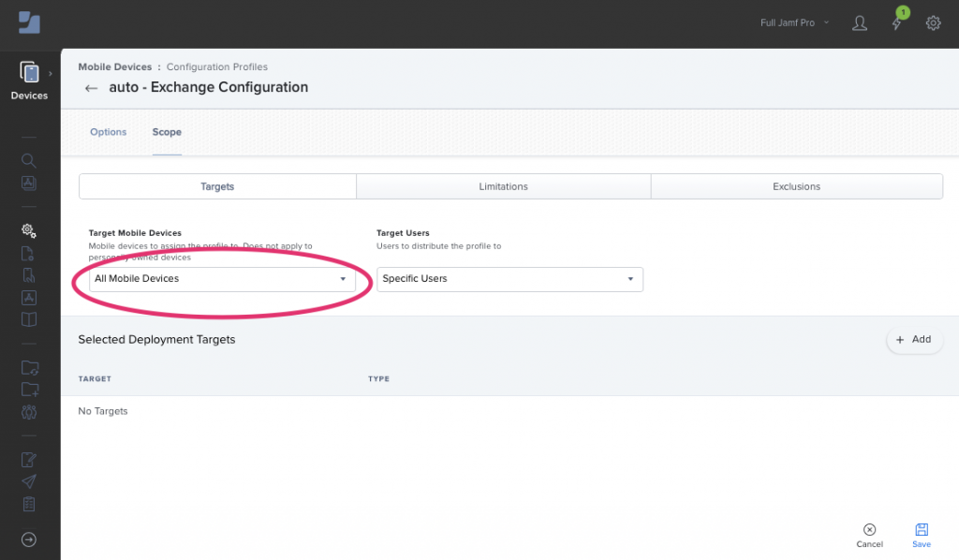The height and width of the screenshot is (560, 959).
Task: Click the Add button for deployment targets
Action: pos(914,339)
